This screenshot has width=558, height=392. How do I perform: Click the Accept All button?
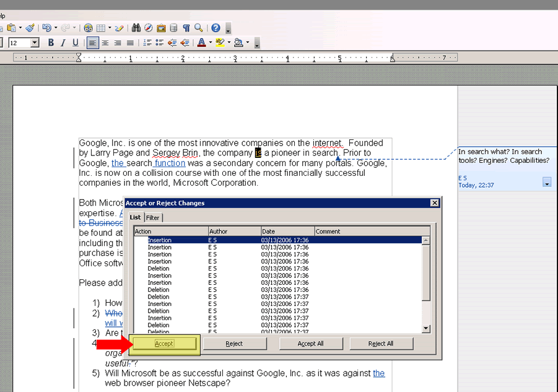[311, 344]
